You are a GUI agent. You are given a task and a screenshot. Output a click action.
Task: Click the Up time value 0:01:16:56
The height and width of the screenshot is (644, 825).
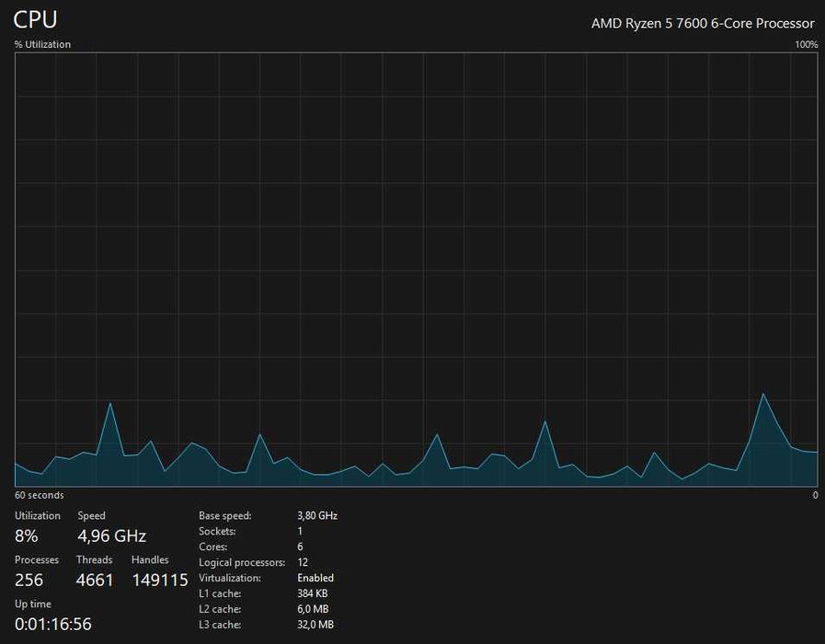[x=53, y=624]
